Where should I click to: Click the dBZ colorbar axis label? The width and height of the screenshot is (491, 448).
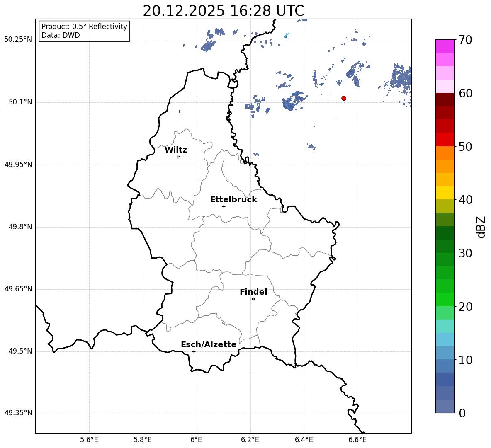[x=481, y=227]
